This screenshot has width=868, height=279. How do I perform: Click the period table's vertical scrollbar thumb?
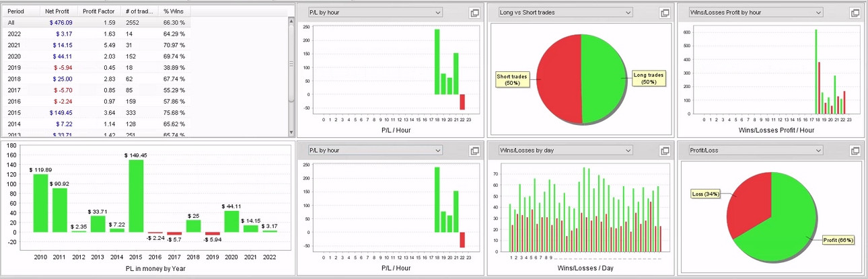[x=291, y=64]
